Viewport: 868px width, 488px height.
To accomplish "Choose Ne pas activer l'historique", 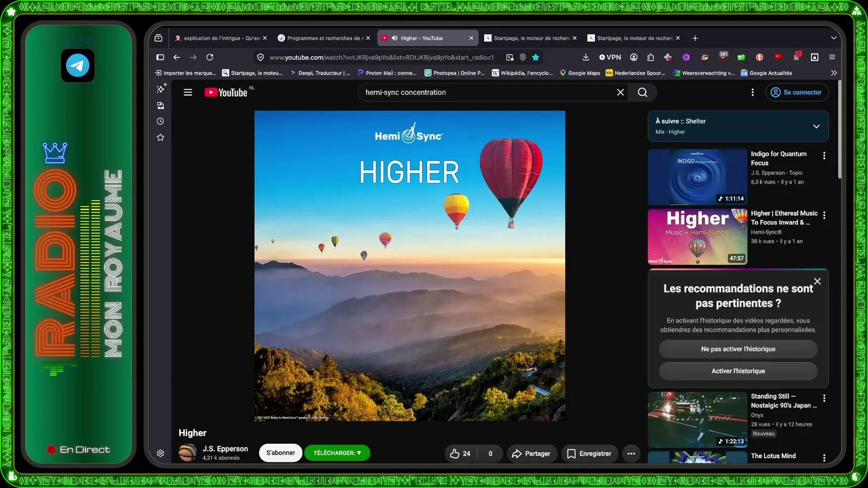I will (x=738, y=349).
